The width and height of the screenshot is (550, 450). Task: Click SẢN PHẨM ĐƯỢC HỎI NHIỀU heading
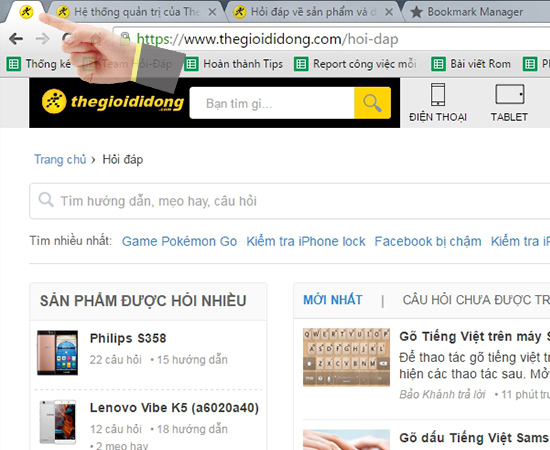click(143, 301)
